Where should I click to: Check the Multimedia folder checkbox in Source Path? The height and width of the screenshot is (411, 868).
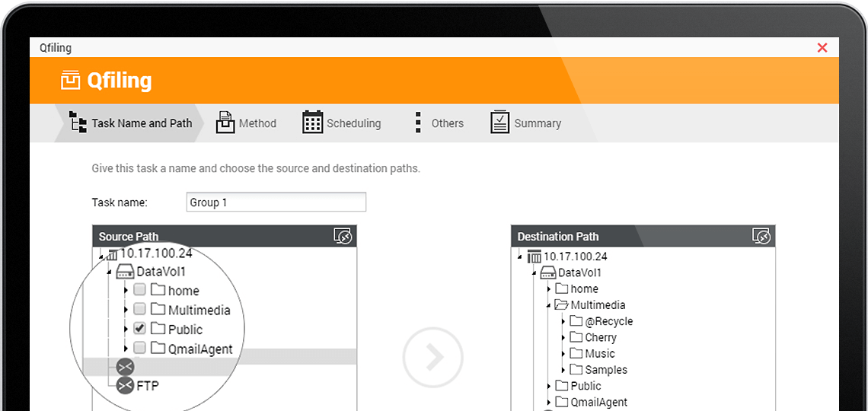click(x=139, y=309)
